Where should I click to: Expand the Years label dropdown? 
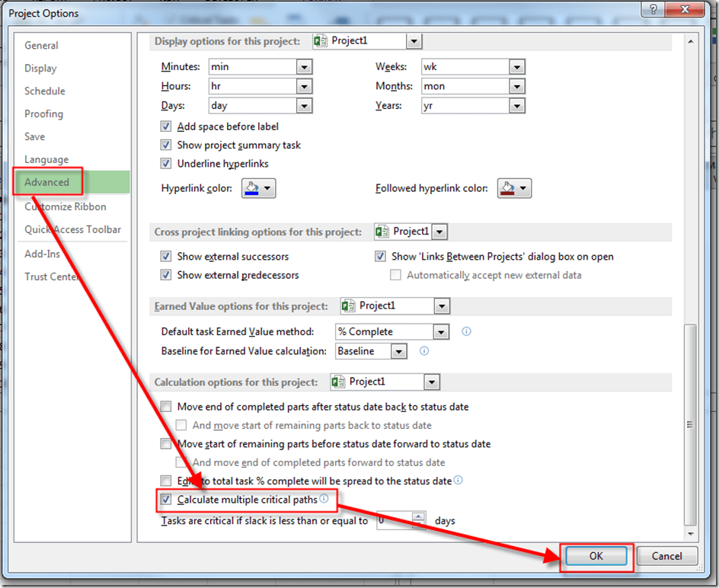[x=517, y=106]
